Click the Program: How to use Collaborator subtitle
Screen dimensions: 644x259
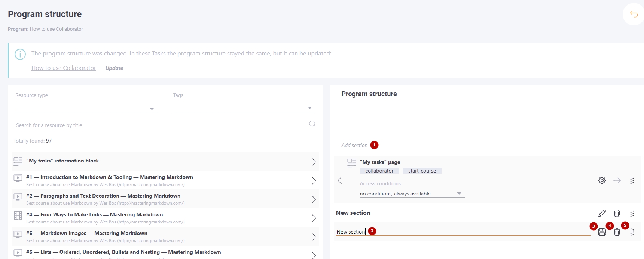45,29
